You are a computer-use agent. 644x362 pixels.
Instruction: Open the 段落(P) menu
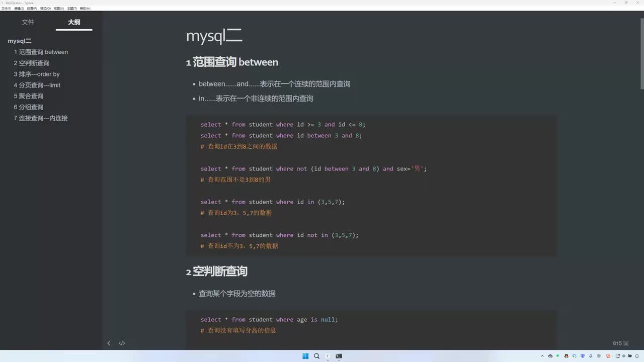coord(32,9)
